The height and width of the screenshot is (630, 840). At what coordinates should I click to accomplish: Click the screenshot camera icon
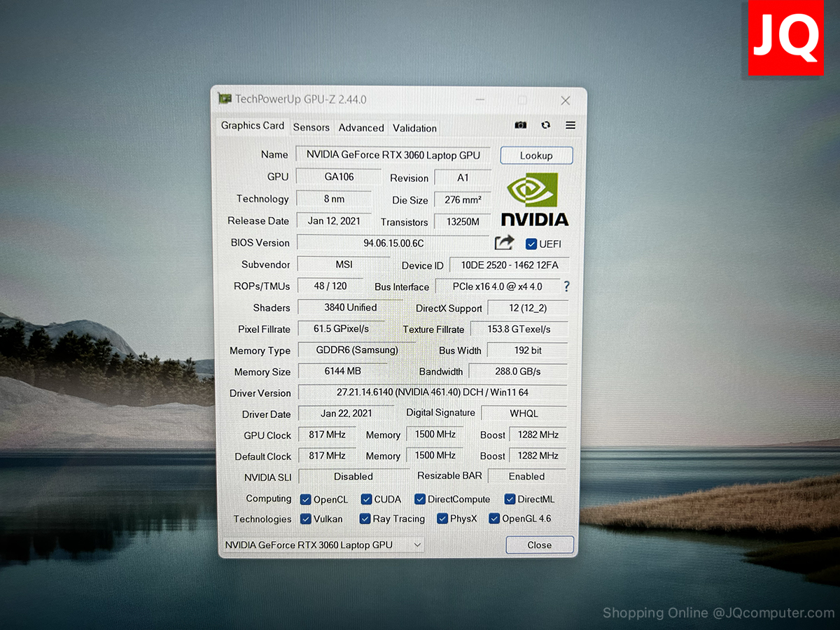tap(520, 125)
